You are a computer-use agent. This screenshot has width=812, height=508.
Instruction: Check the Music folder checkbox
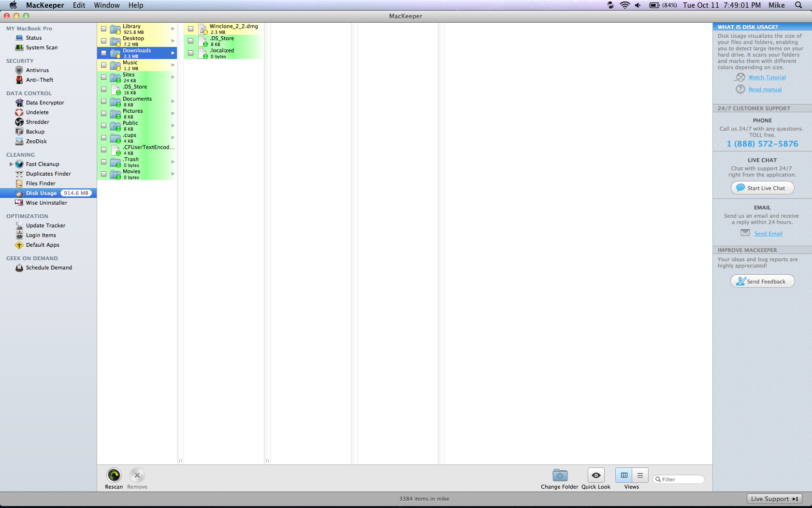pos(103,65)
